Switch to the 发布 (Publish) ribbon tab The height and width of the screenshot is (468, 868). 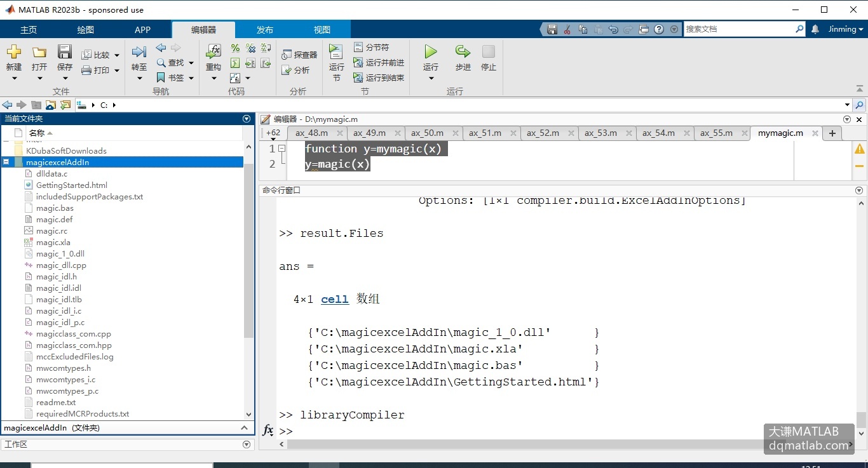point(265,30)
